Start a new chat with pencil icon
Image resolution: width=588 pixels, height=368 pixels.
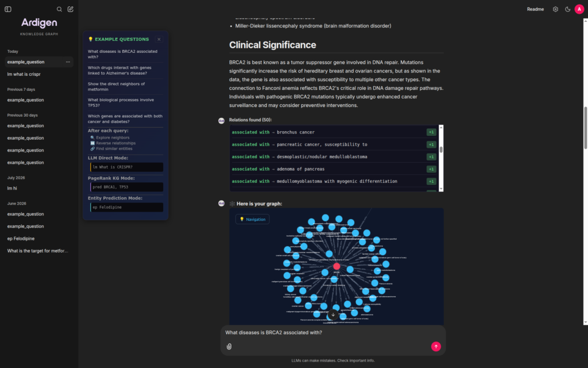(70, 9)
